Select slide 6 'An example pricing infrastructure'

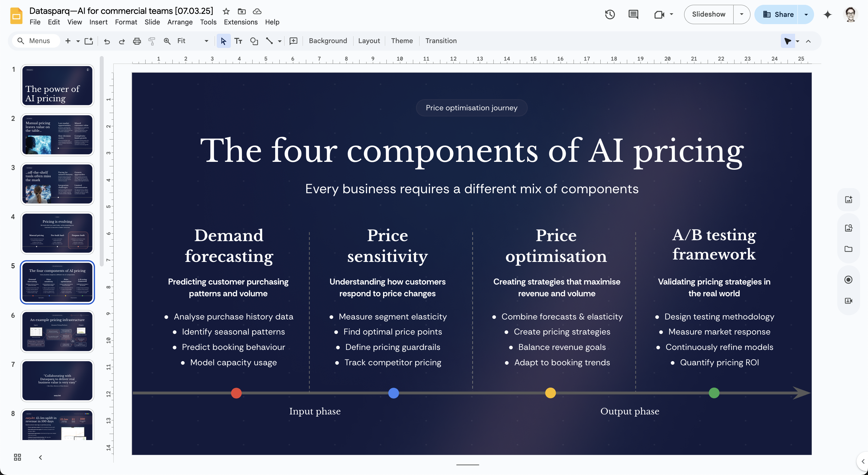57,332
